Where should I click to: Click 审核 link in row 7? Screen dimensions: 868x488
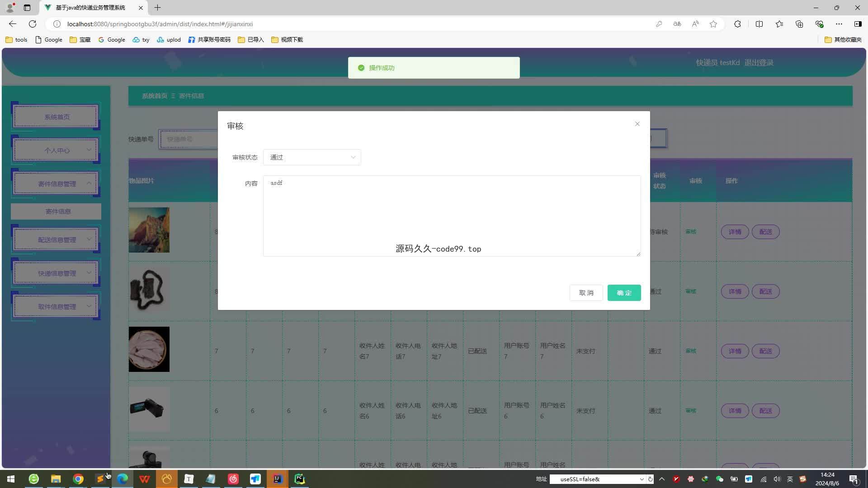coord(690,351)
